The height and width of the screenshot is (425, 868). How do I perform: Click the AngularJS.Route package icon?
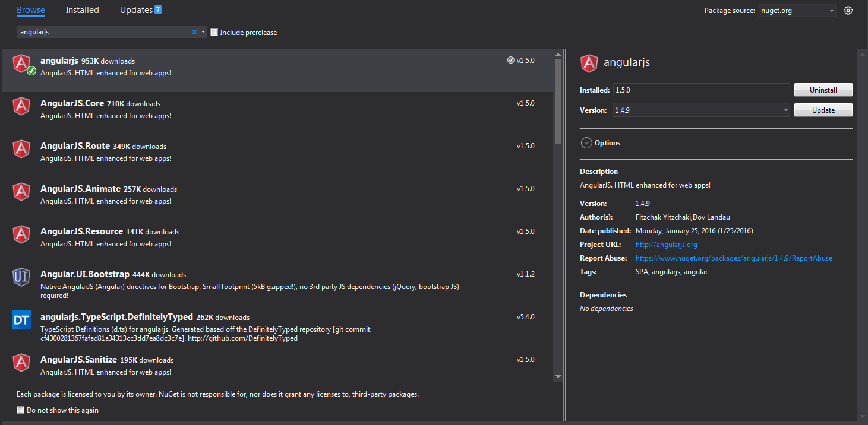[21, 148]
